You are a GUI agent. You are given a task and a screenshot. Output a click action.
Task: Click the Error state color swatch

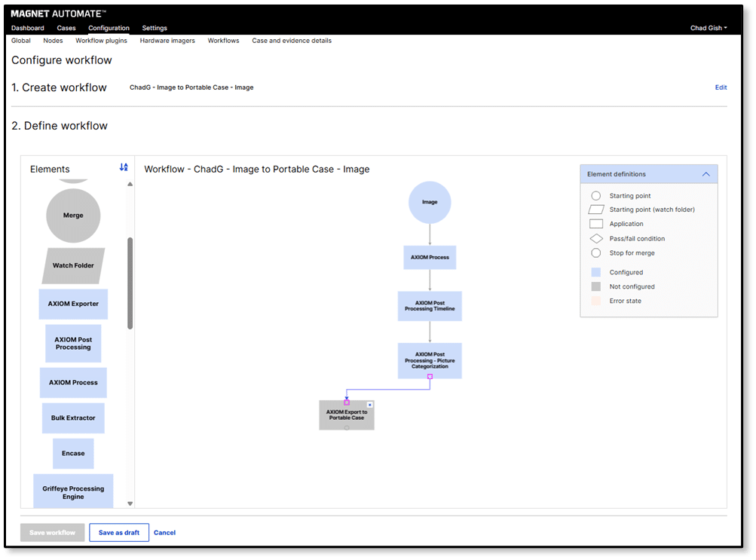(596, 301)
